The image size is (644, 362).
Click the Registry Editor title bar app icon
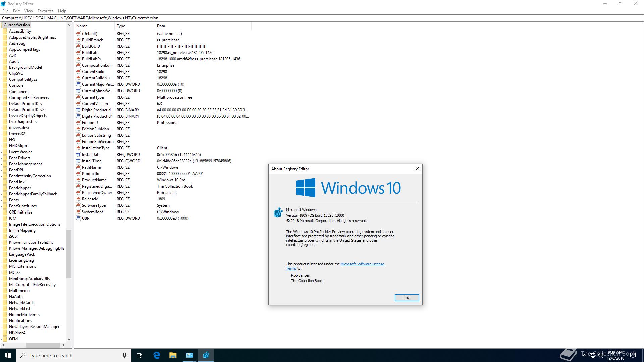click(x=3, y=4)
